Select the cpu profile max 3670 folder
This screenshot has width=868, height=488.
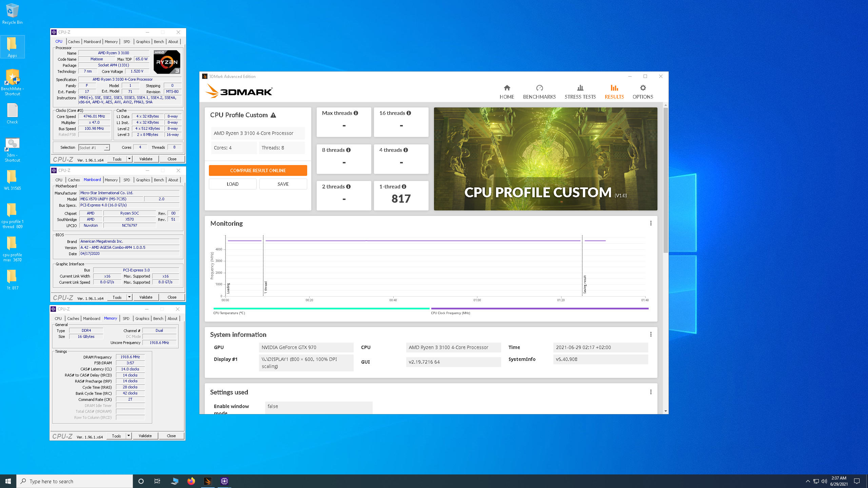12,249
